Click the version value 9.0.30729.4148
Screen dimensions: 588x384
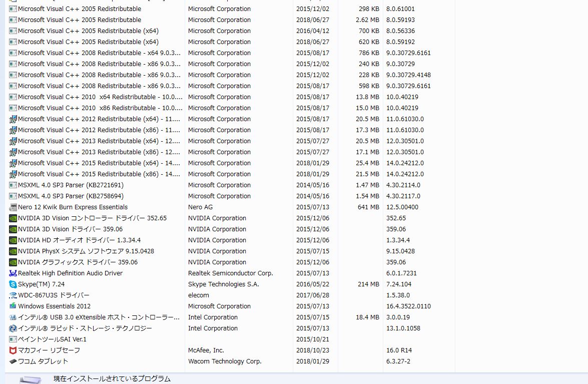408,75
